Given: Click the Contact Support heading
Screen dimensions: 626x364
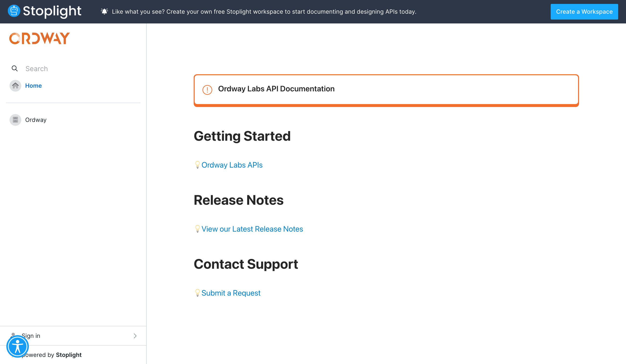Looking at the screenshot, I should point(246,264).
